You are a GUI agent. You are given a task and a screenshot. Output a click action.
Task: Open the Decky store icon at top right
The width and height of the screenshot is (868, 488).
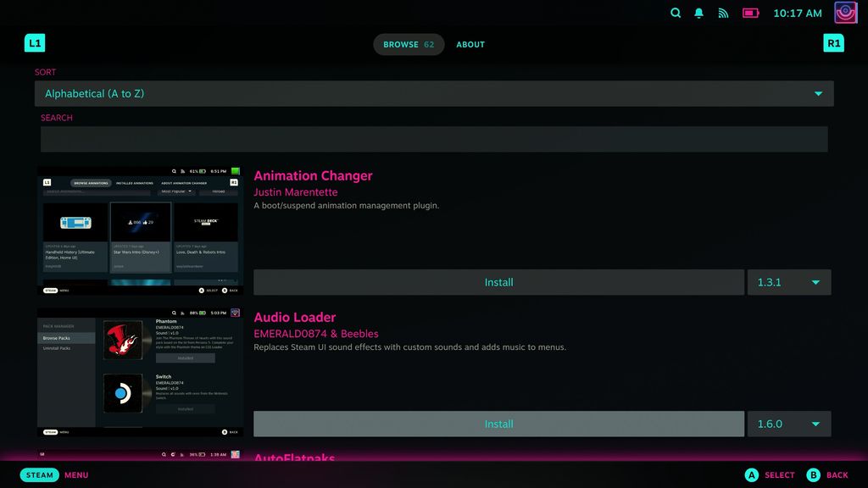coord(844,13)
